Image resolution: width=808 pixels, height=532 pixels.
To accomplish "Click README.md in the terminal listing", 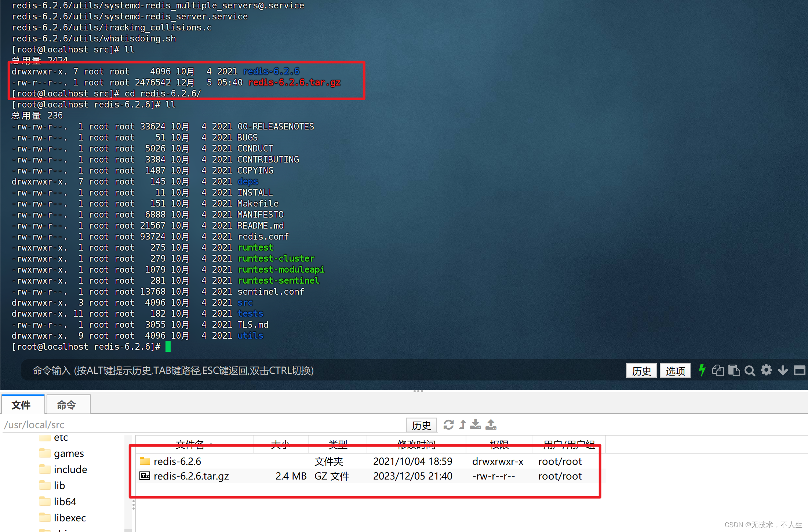I will pos(261,226).
